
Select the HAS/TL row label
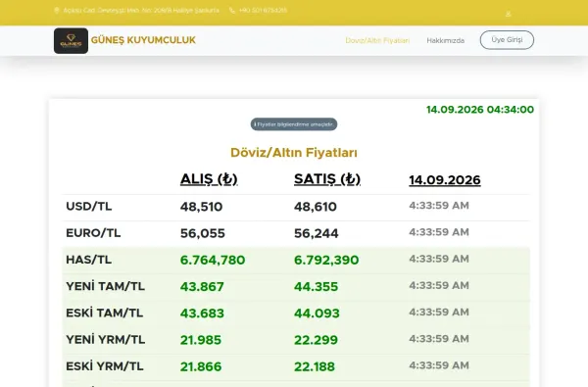point(89,260)
